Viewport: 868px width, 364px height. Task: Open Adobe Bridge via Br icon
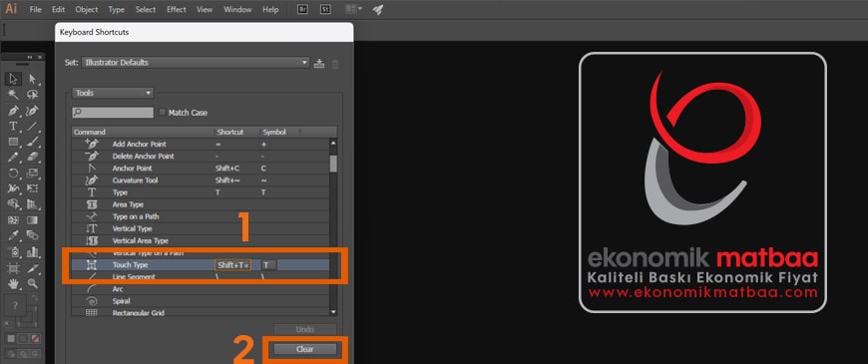coord(303,9)
